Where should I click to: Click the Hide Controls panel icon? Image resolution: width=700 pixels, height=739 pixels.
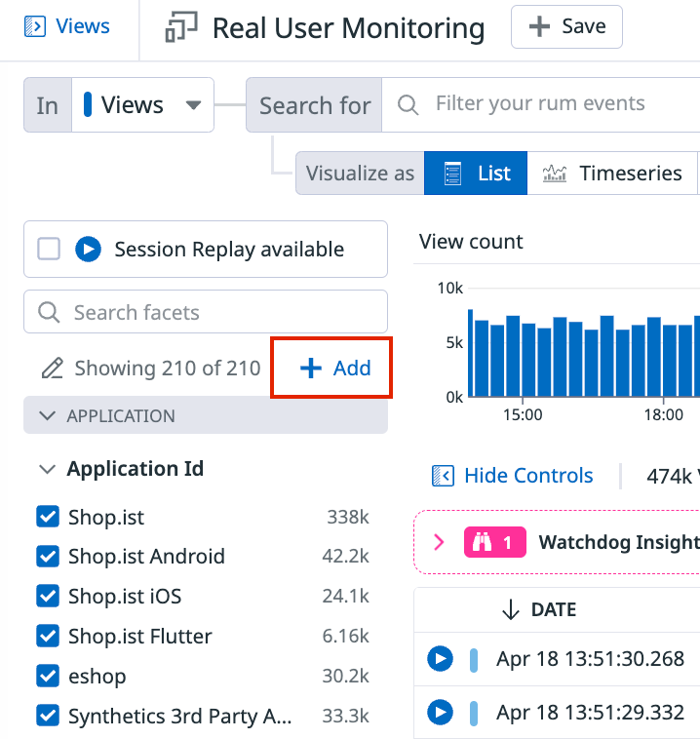tap(443, 476)
